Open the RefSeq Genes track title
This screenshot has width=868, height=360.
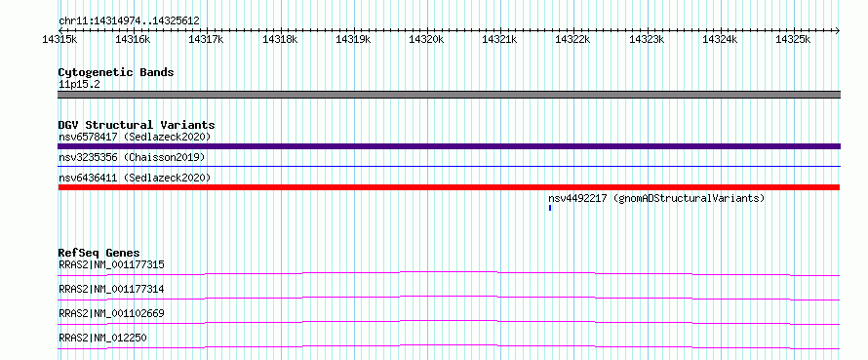(x=99, y=254)
